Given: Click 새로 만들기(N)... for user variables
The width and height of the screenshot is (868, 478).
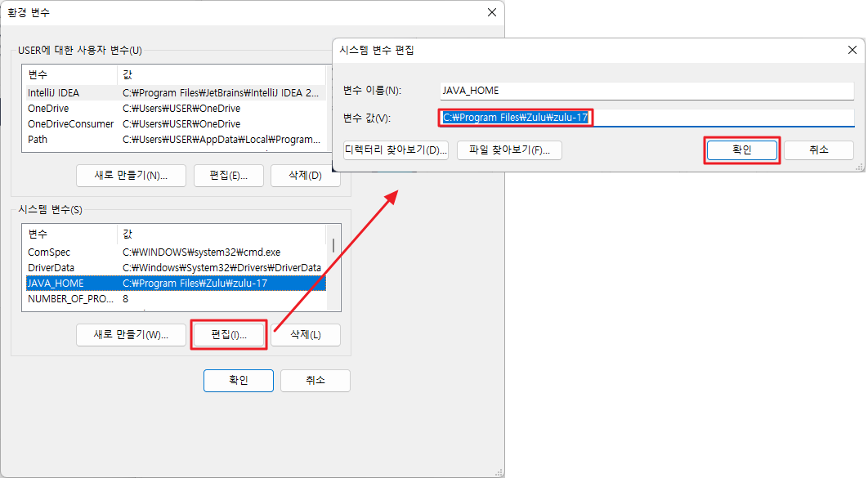Looking at the screenshot, I should coord(132,176).
